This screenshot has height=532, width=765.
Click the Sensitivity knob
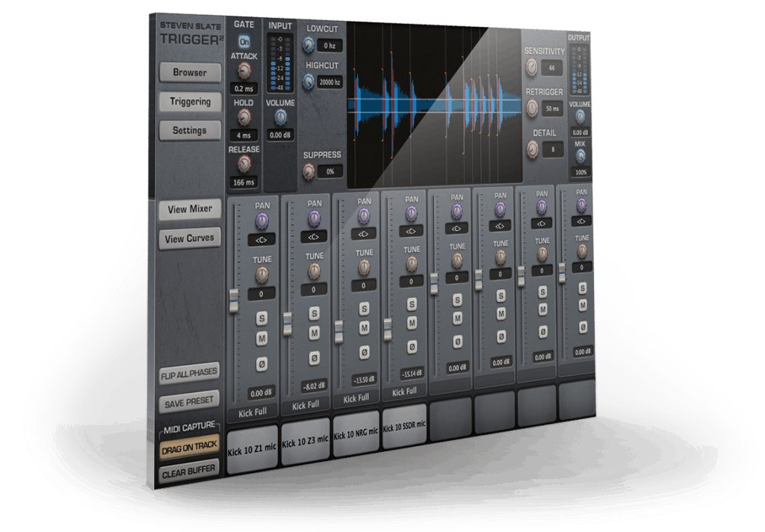click(x=531, y=67)
